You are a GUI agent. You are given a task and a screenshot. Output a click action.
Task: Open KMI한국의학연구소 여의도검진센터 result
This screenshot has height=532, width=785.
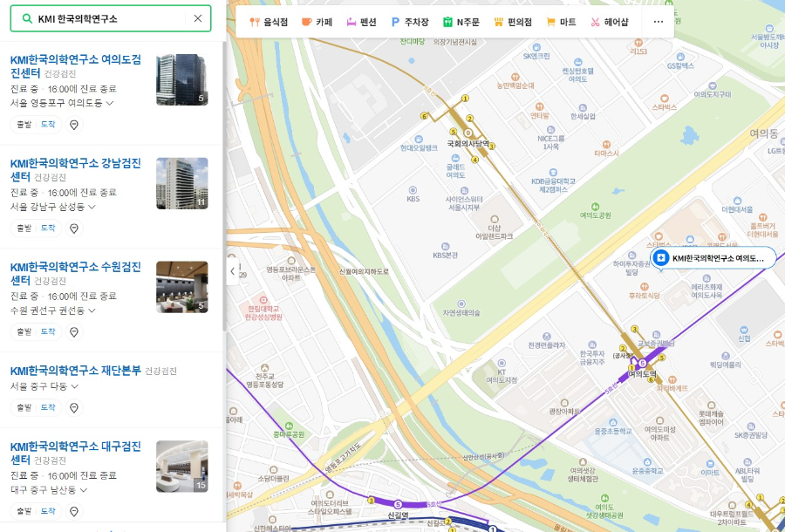coord(76,66)
